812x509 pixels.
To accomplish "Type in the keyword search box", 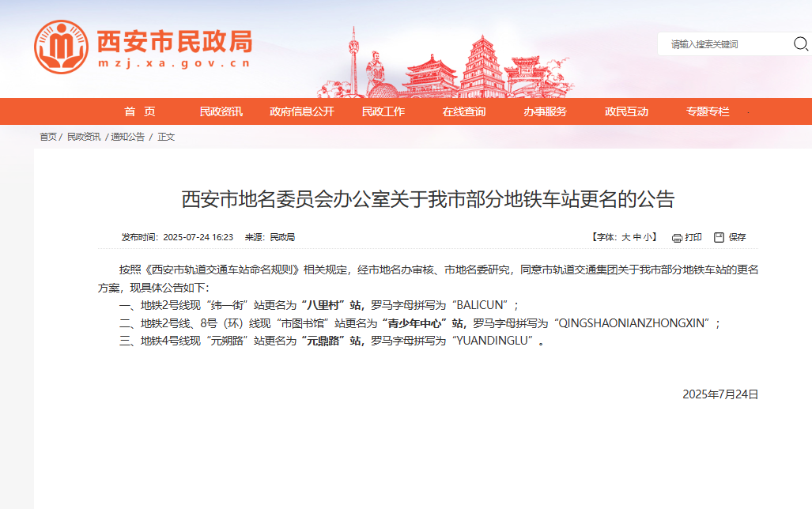I will [x=726, y=44].
